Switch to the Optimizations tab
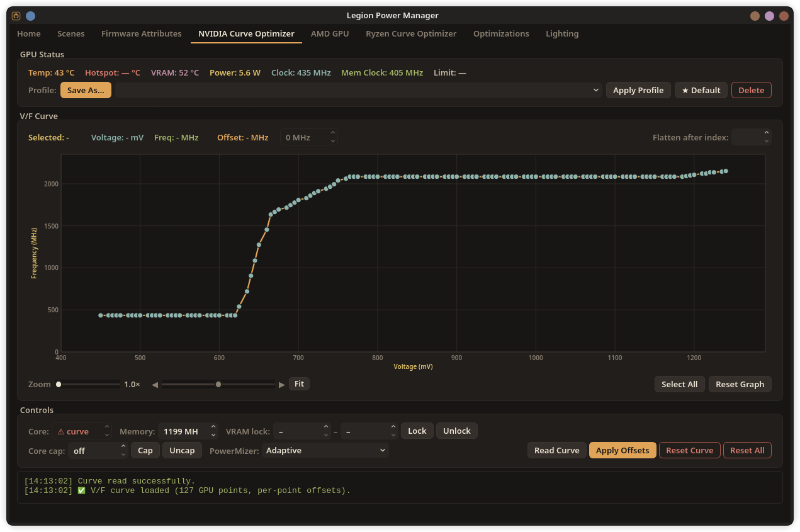The image size is (800, 532). (501, 34)
